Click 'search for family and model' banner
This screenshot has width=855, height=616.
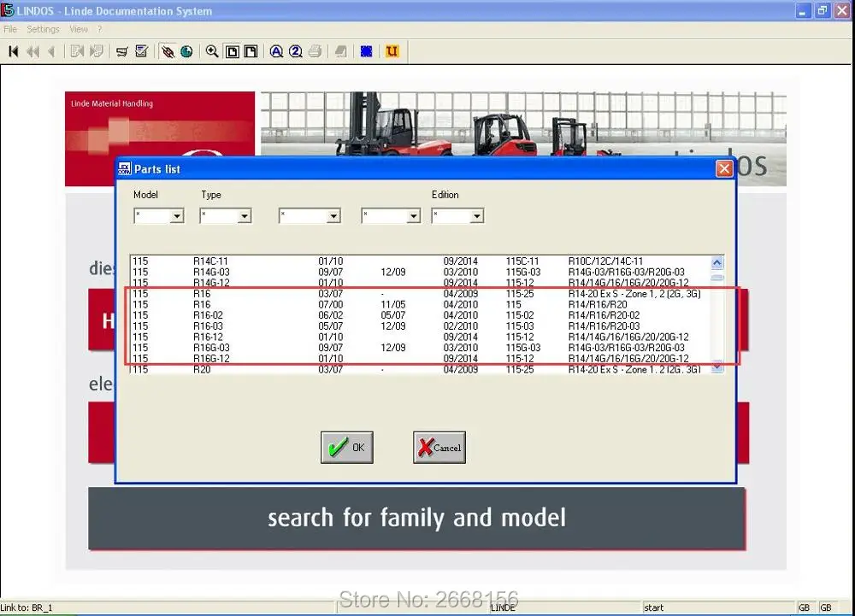(416, 518)
